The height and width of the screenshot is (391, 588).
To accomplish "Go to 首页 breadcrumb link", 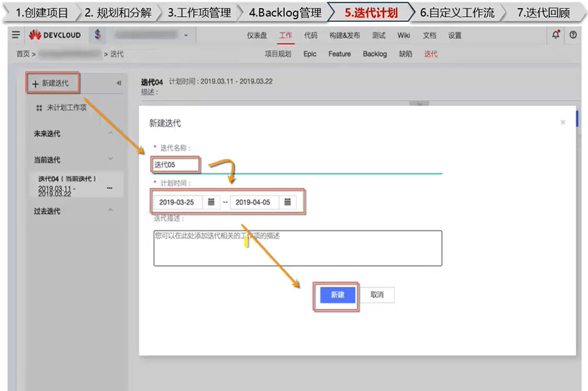I will coord(23,54).
